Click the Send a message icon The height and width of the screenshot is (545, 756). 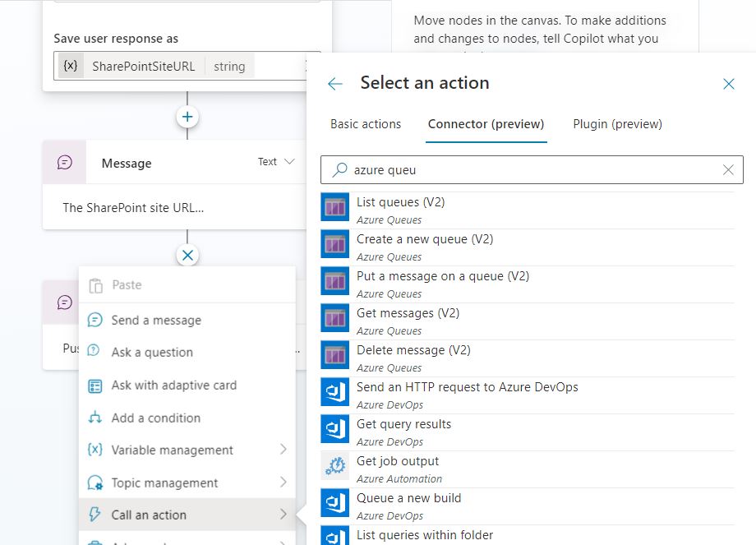pos(95,320)
